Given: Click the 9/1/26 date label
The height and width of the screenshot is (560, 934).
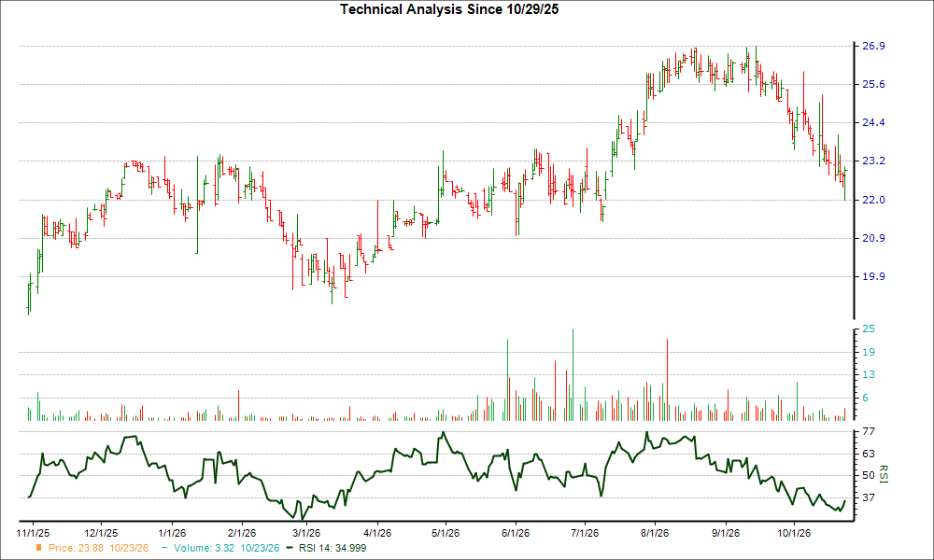Looking at the screenshot, I should pos(725,533).
